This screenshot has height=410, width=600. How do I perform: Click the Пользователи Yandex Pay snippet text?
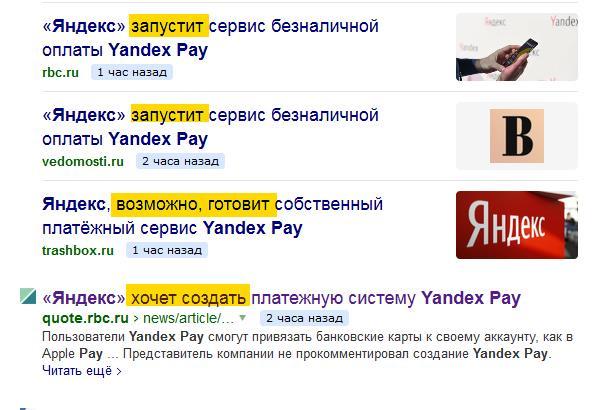coord(307,345)
